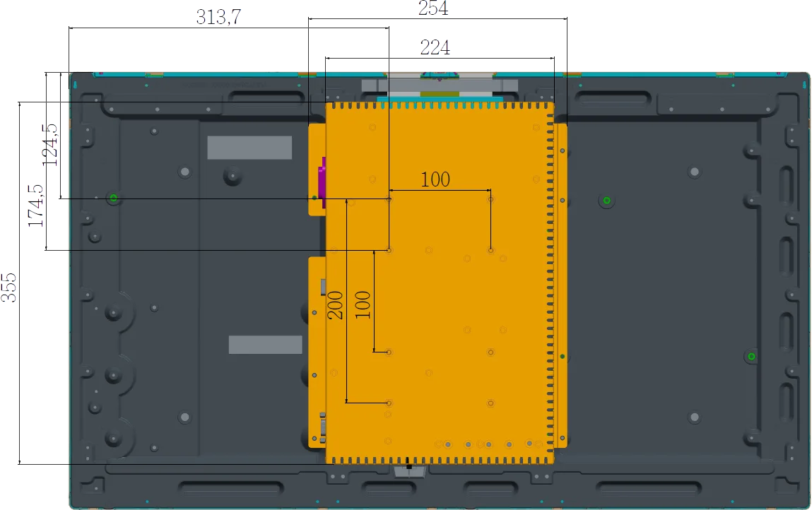The width and height of the screenshot is (812, 510).
Task: Click the 355 height dimension label
Action: (8, 288)
